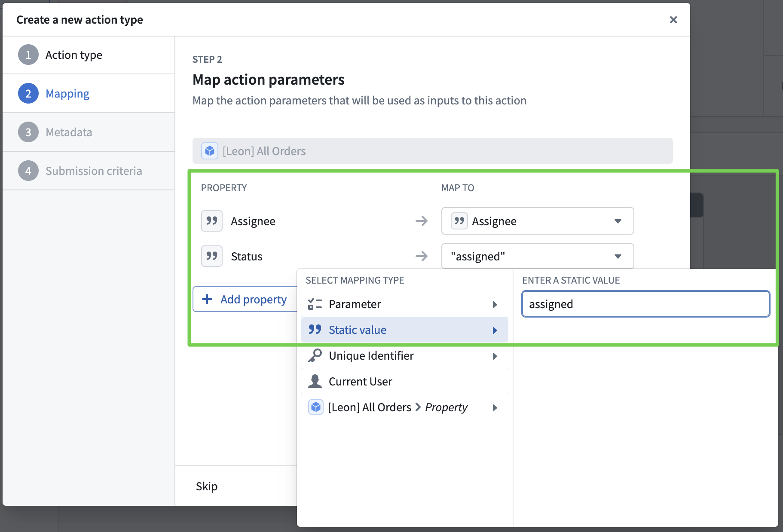
Task: Click the Assignee property string-type icon
Action: (212, 221)
